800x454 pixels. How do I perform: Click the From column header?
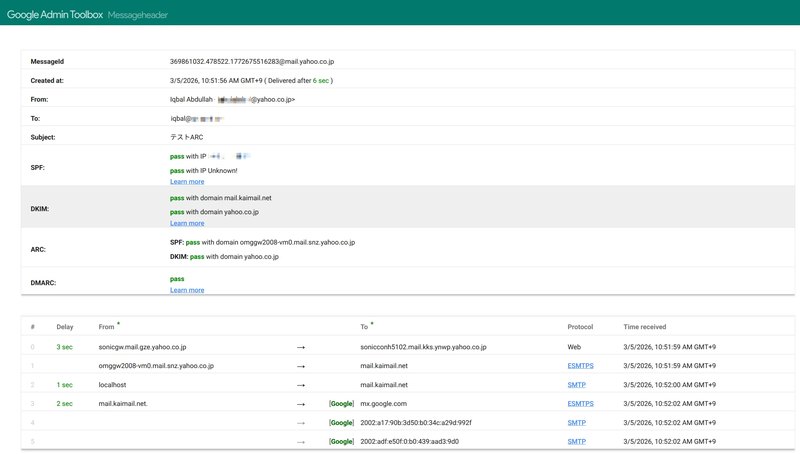point(106,327)
